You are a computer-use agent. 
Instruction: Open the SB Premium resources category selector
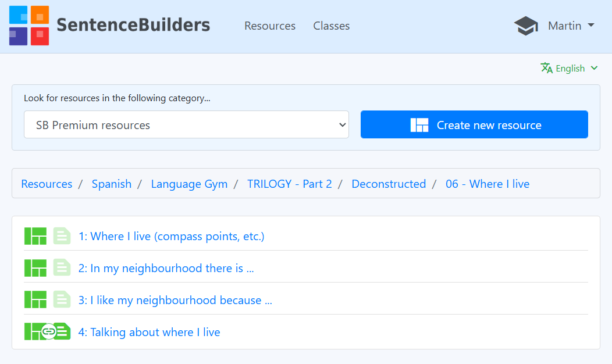(x=186, y=124)
